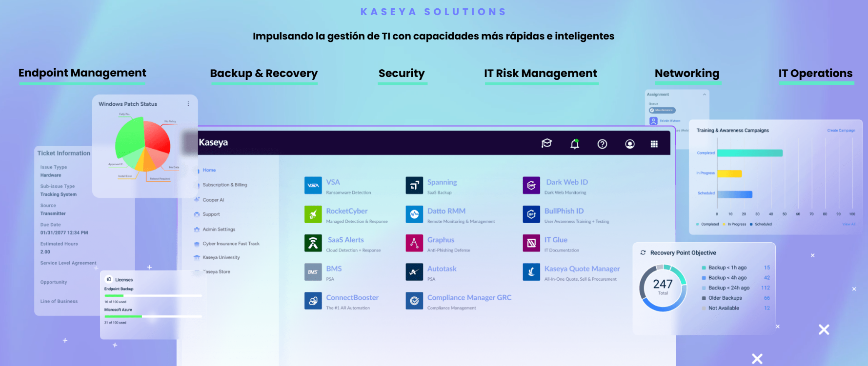Click the notifications bell icon
Image resolution: width=868 pixels, height=366 pixels.
pos(574,144)
